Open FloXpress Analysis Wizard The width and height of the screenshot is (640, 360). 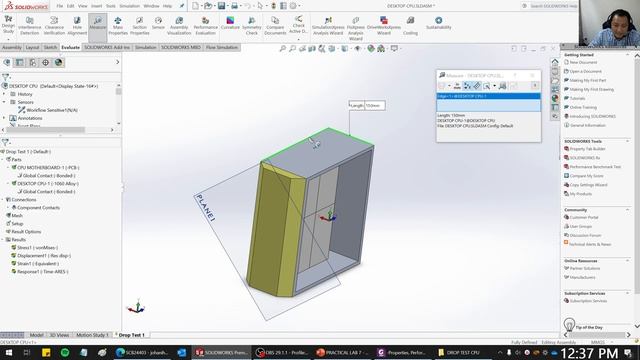click(x=356, y=28)
